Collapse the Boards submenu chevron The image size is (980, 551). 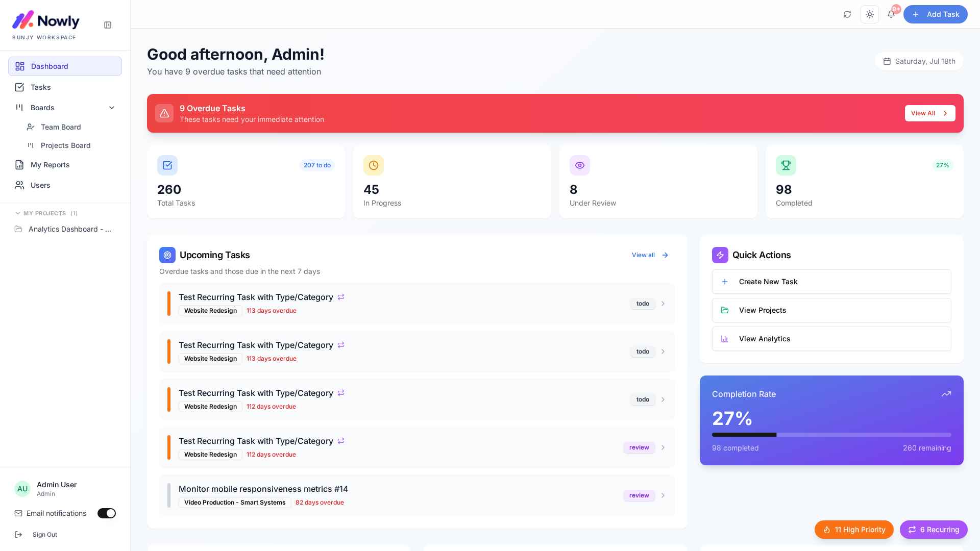tap(112, 108)
